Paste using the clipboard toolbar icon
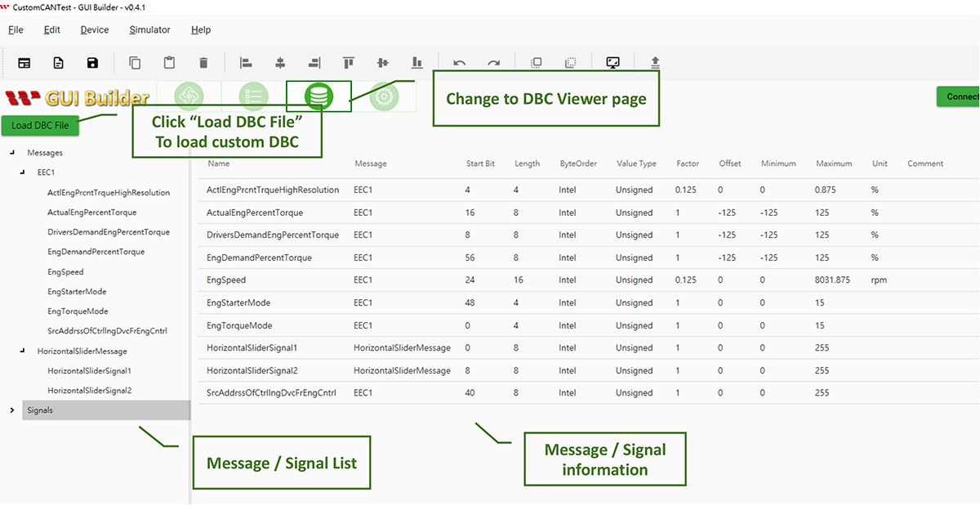980x506 pixels. coord(169,63)
